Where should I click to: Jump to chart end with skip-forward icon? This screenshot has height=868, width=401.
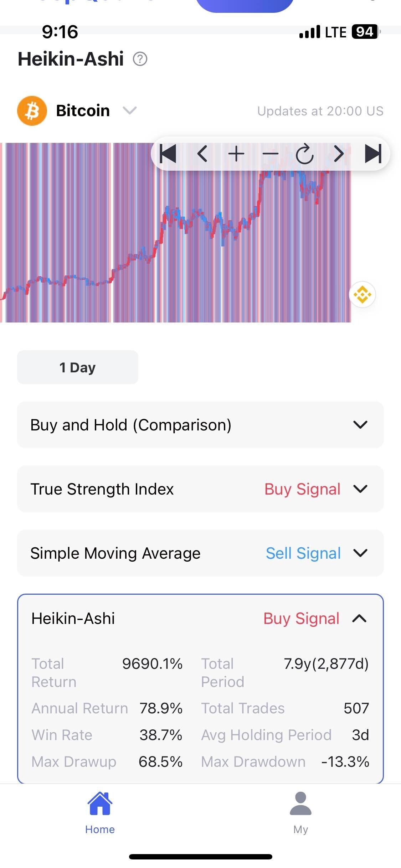pyautogui.click(x=373, y=154)
